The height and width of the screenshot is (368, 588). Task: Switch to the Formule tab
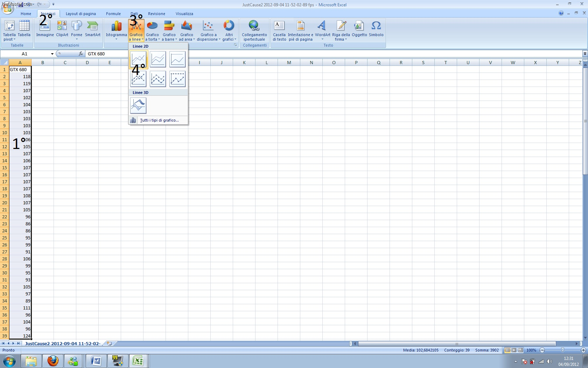pyautogui.click(x=113, y=14)
